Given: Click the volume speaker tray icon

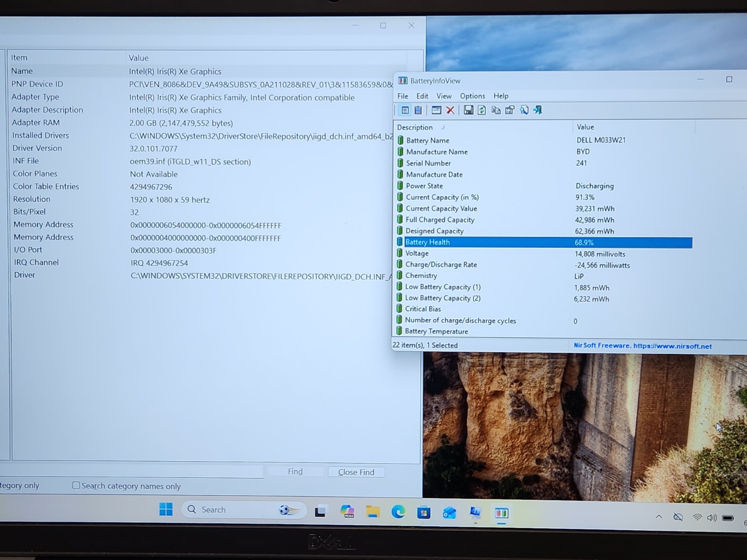Looking at the screenshot, I should click(712, 518).
